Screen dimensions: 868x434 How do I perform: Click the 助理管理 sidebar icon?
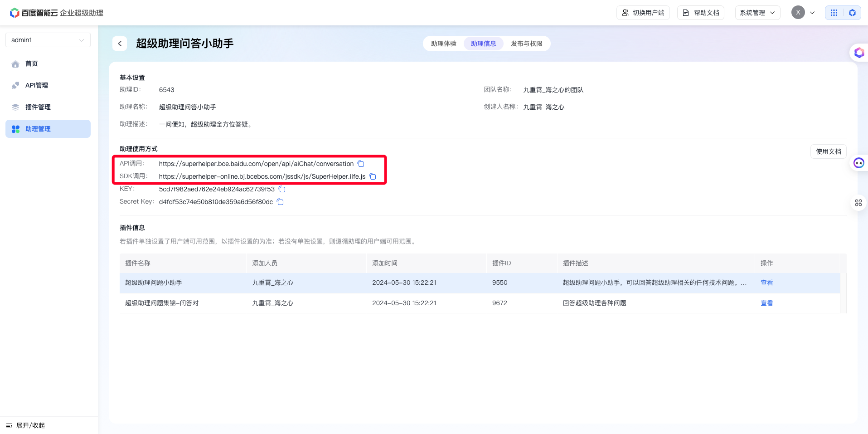click(x=15, y=129)
